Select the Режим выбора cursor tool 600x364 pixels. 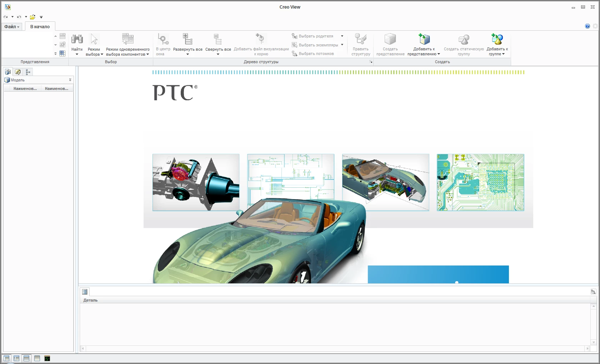(x=94, y=39)
